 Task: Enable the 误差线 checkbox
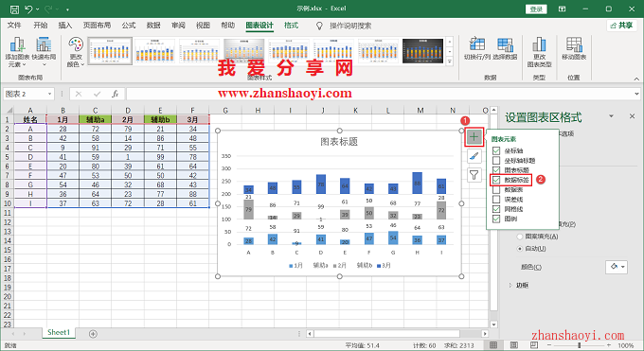coord(496,199)
